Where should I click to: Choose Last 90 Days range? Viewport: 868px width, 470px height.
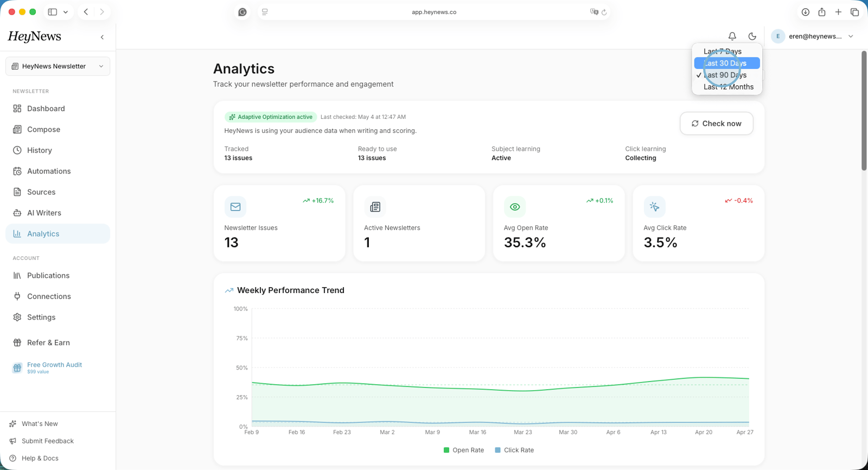coord(727,75)
